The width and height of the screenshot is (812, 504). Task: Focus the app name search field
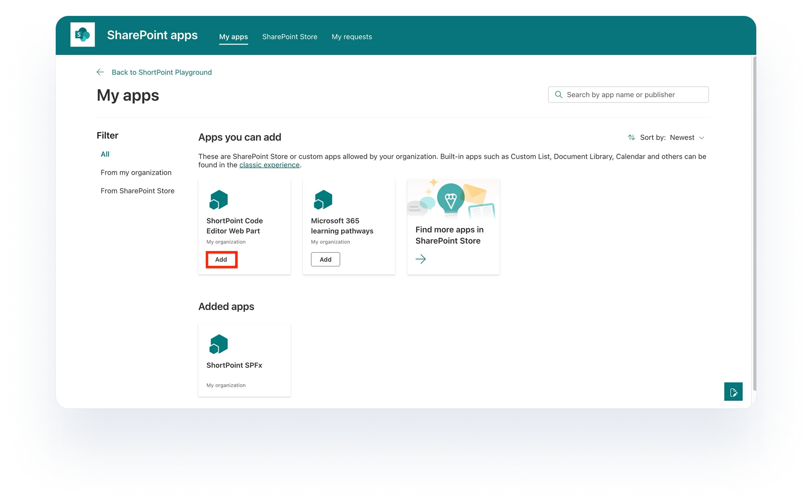(628, 94)
